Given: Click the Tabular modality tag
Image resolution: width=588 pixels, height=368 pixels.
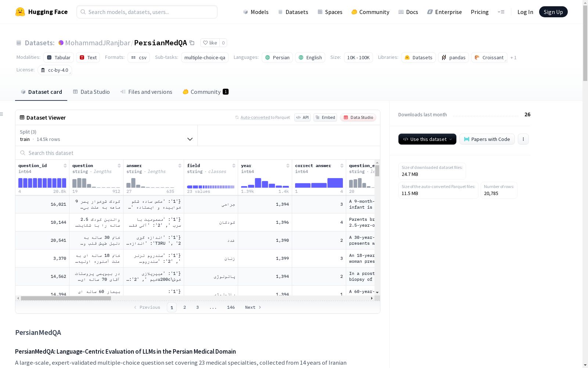Looking at the screenshot, I should point(59,57).
